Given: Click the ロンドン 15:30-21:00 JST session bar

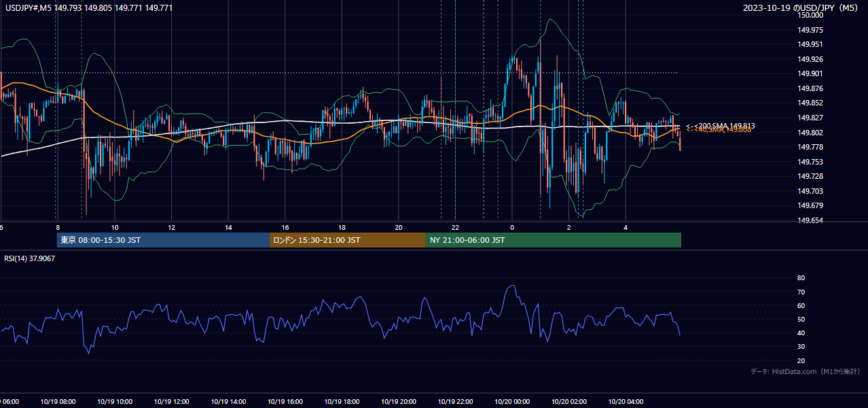Looking at the screenshot, I should [348, 240].
